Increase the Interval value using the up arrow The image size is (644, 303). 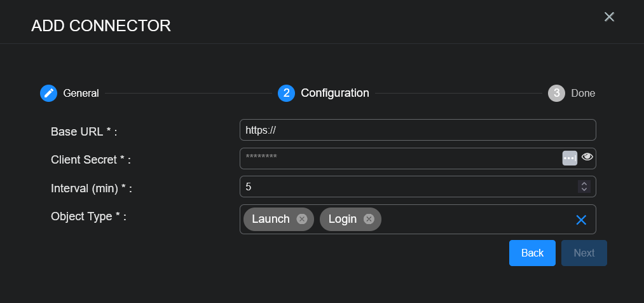pyautogui.click(x=584, y=184)
